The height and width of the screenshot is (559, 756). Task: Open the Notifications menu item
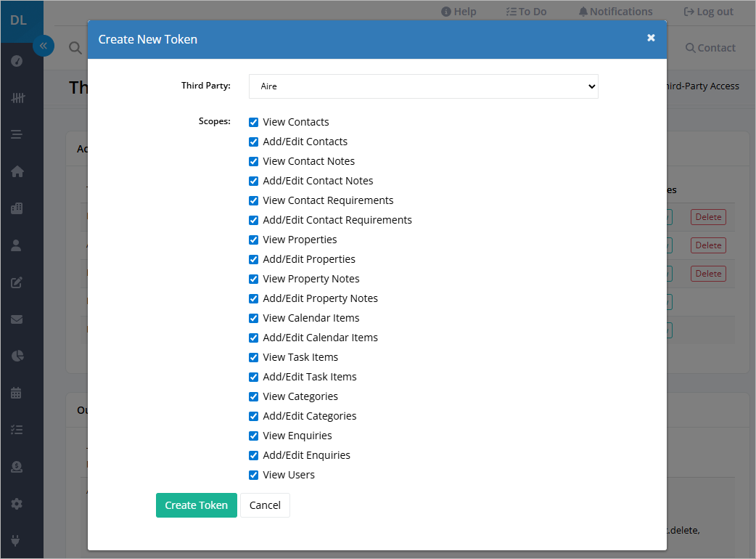(616, 12)
